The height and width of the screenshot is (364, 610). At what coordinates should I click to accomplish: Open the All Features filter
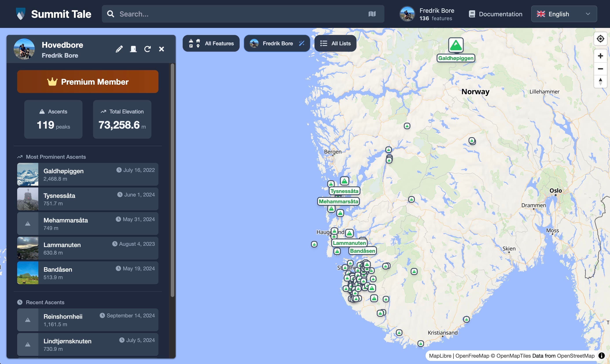click(x=211, y=44)
